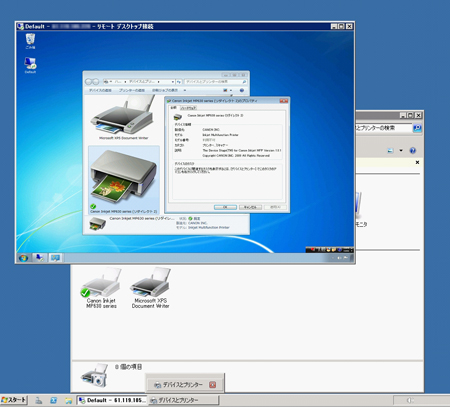Click the devices icon in the local window's status pane

(94, 376)
